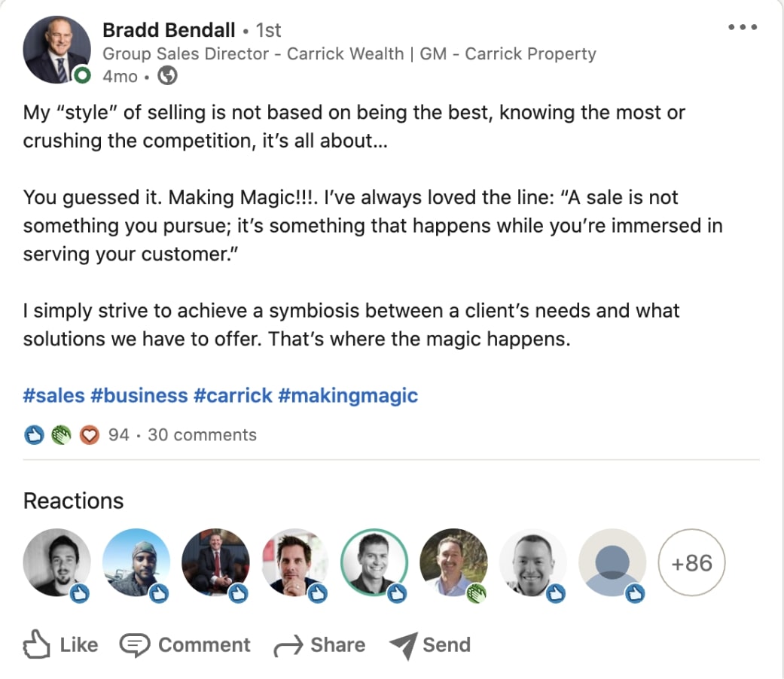Share the post using Share arrow
Screen dimensions: 784x679
pos(319,645)
